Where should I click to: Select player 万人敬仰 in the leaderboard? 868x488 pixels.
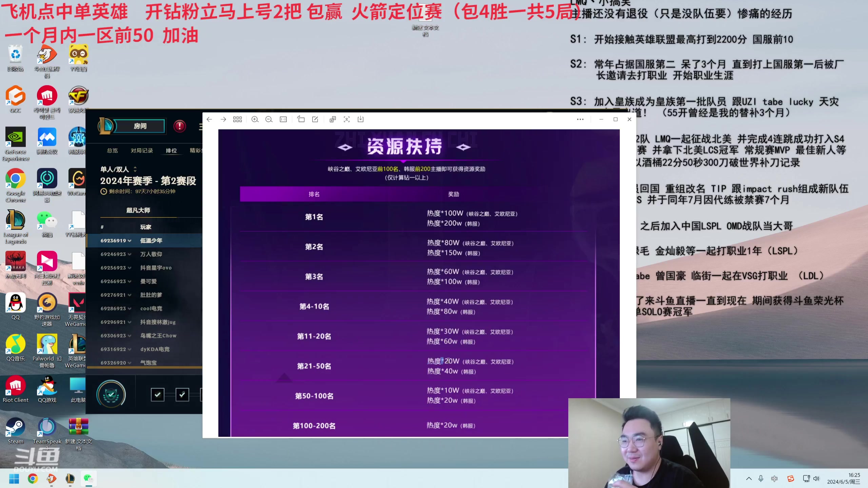click(x=151, y=254)
